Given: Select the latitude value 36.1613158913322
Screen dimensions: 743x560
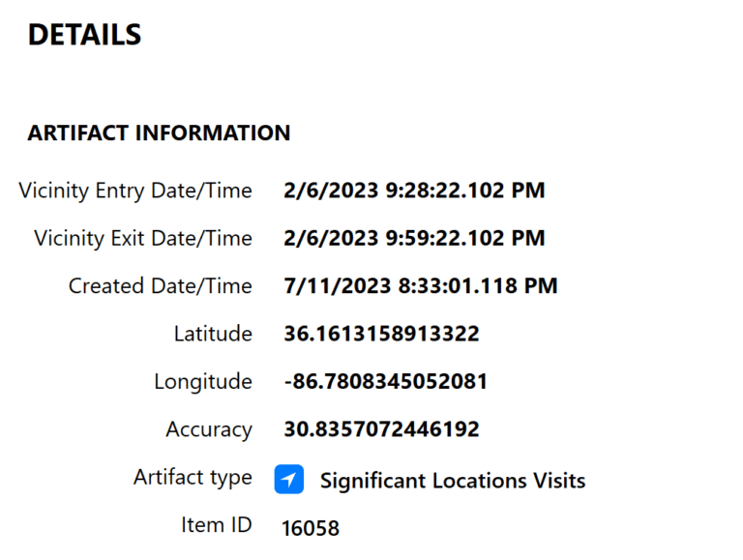Looking at the screenshot, I should click(381, 334).
